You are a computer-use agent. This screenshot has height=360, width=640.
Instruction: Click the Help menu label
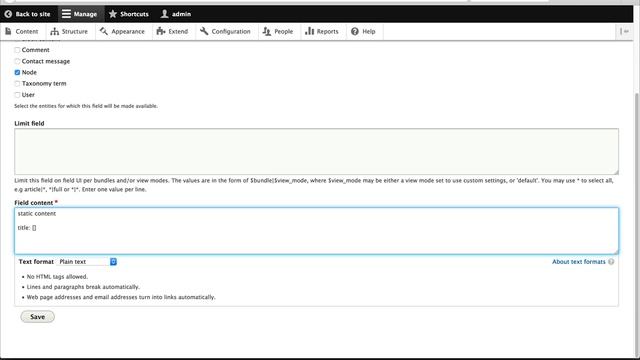(369, 31)
